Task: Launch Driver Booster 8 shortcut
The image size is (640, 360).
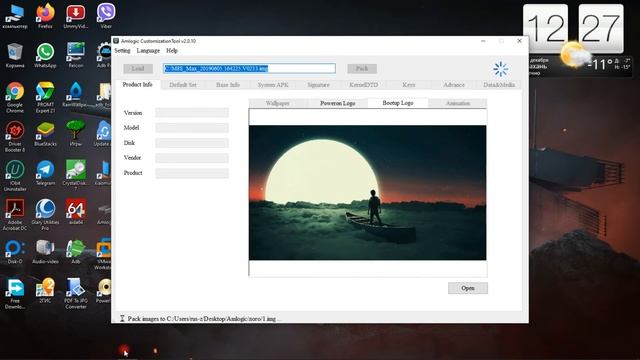Action: pyautogui.click(x=15, y=136)
